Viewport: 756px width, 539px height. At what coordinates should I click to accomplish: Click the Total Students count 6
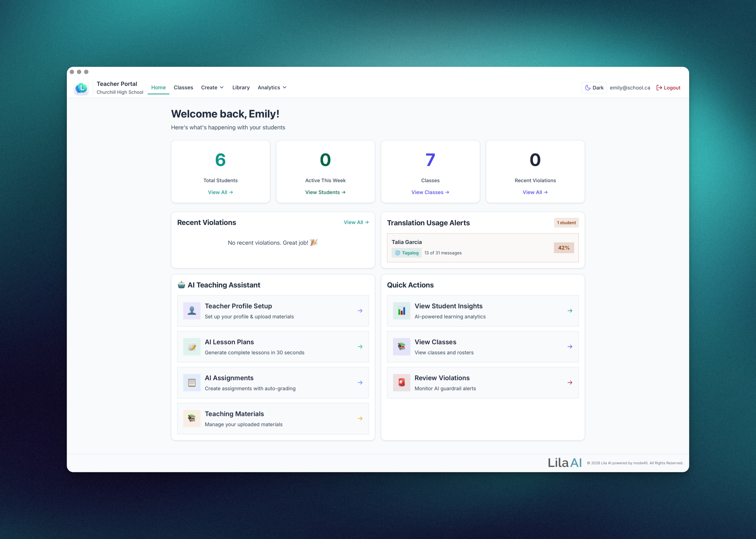click(220, 160)
